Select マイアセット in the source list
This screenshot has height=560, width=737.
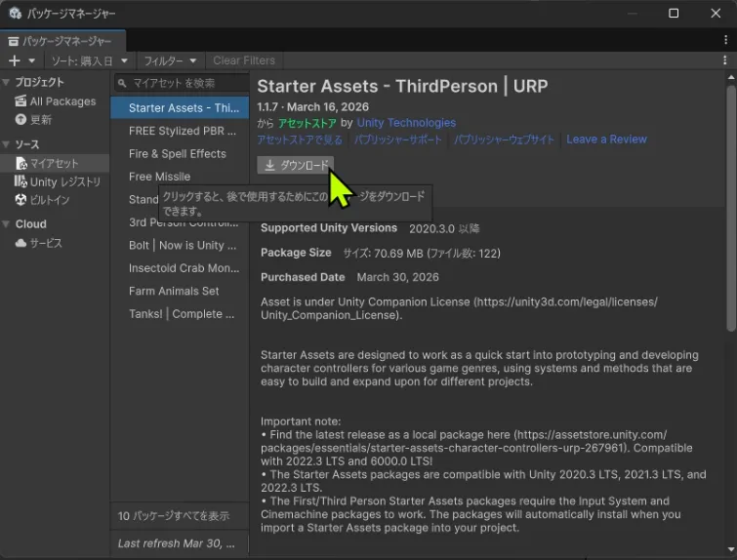click(x=54, y=164)
